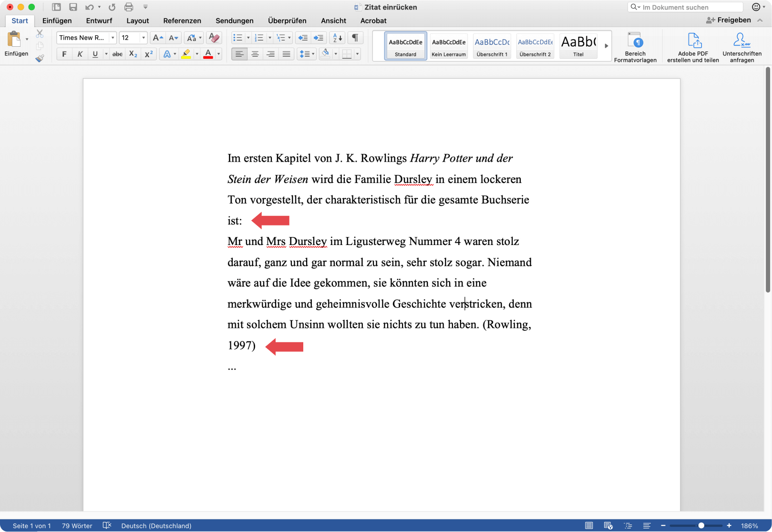Click the 79 Wörter word count
Viewport: 772px width, 532px height.
[77, 525]
